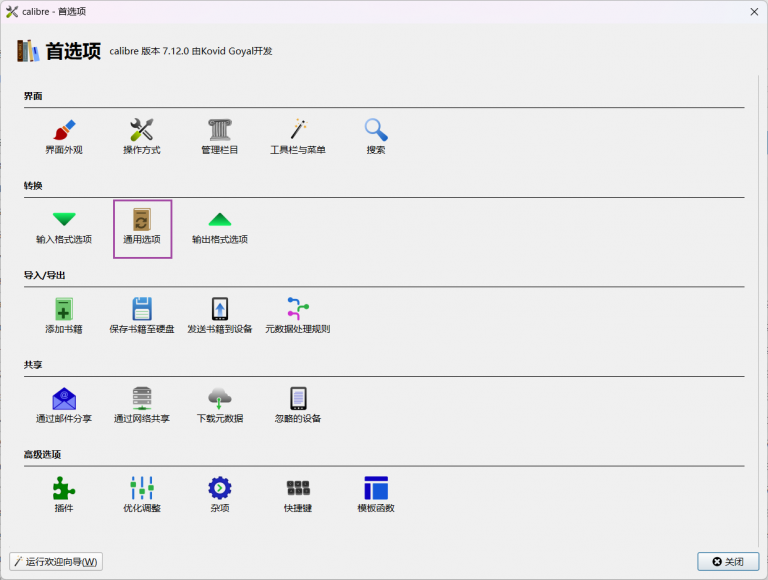Open 界面外观 (Look & Feel) settings
The image size is (768, 580).
tap(64, 130)
